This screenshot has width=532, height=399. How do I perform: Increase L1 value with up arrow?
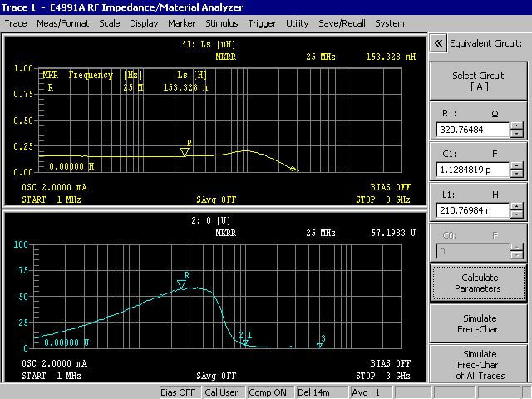click(517, 207)
